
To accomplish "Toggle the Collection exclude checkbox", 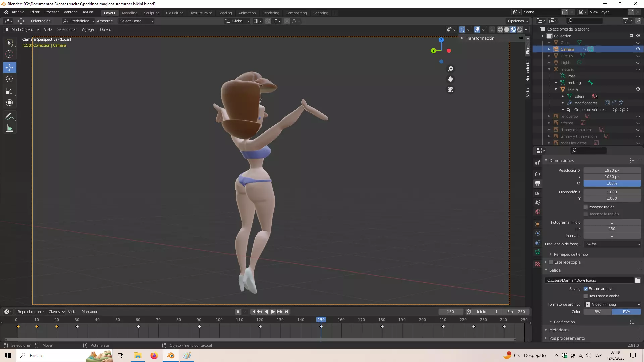I will point(631,36).
